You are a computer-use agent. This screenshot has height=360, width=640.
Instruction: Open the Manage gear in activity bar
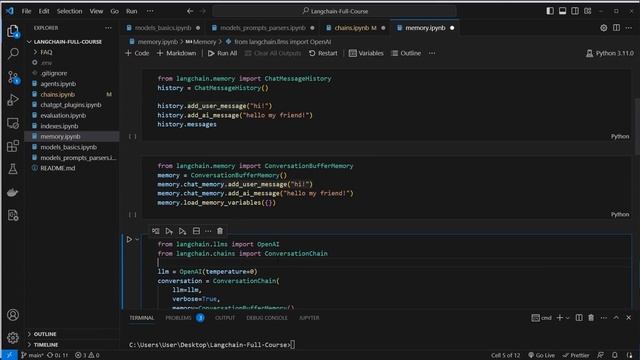click(13, 338)
